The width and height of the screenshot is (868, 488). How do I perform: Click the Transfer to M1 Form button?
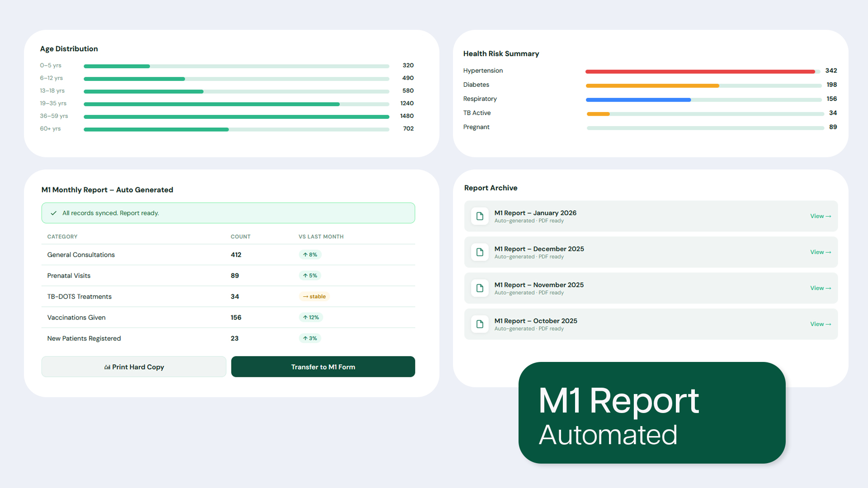coord(323,366)
